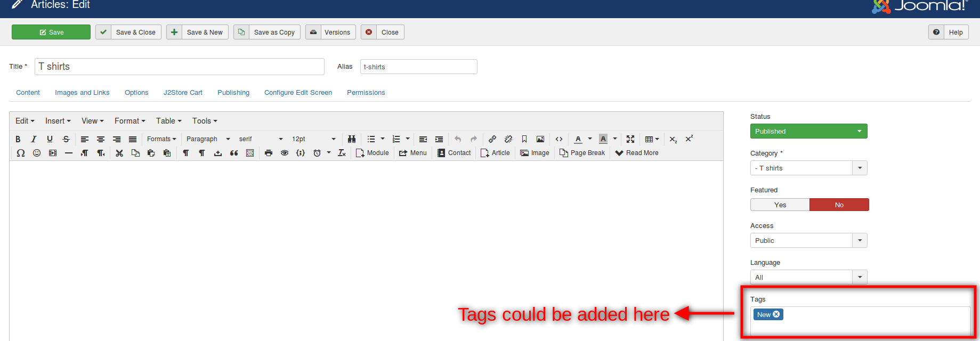Remove the New tag

776,314
